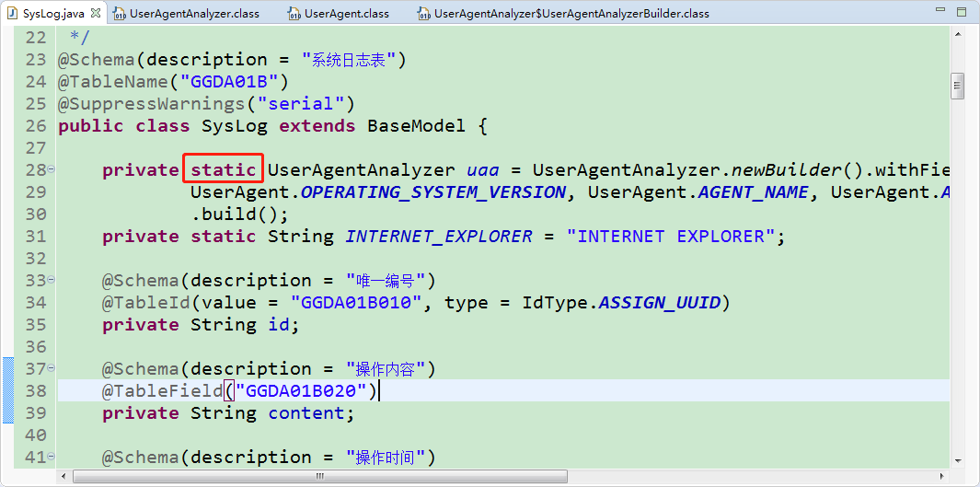Click line number 40 in the gutter
Viewport: 980px width, 487px height.
(x=36, y=435)
